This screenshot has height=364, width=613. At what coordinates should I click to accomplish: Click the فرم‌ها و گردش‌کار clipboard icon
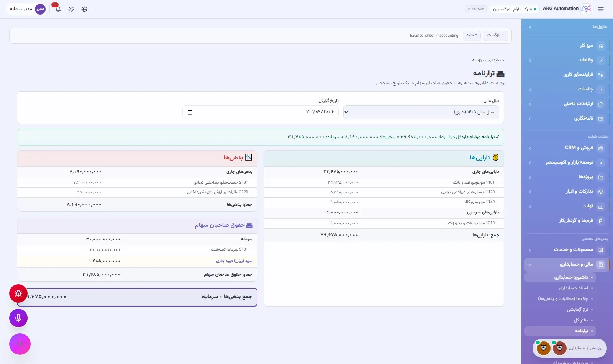pyautogui.click(x=601, y=221)
